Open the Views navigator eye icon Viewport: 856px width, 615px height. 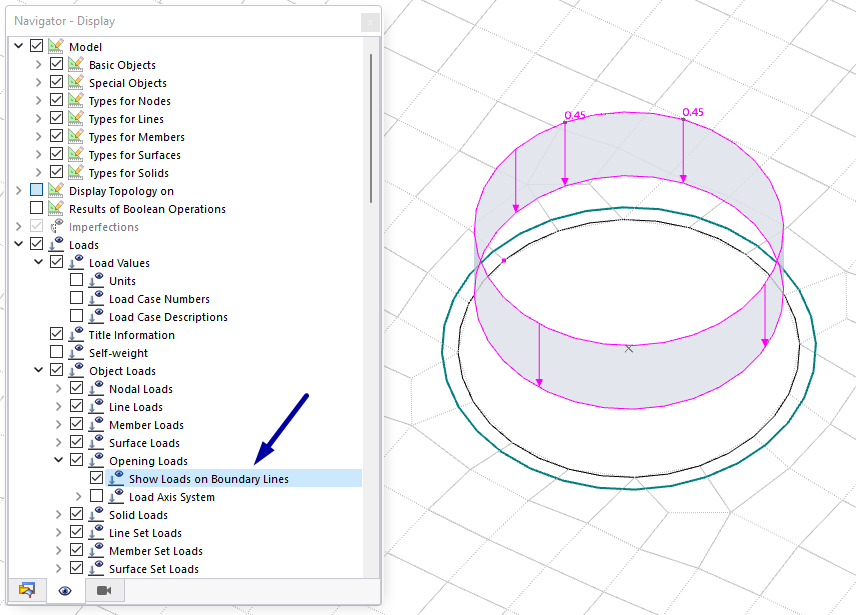(64, 590)
